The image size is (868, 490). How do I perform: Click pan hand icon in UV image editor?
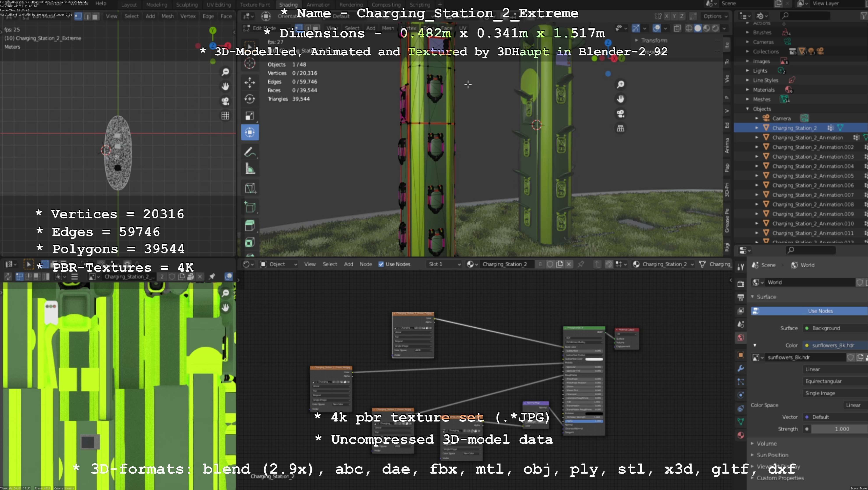225,307
